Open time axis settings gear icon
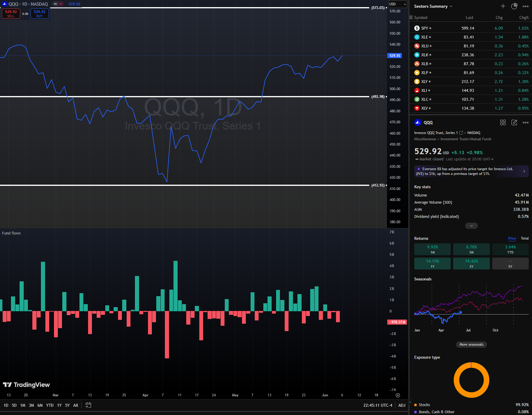This screenshot has width=532, height=415. pos(398,395)
